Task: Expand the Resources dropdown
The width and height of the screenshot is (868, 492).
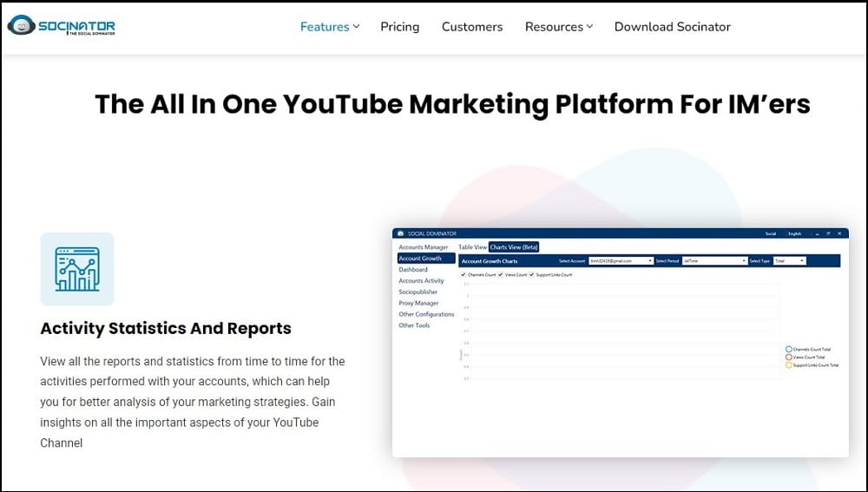Action: [558, 27]
